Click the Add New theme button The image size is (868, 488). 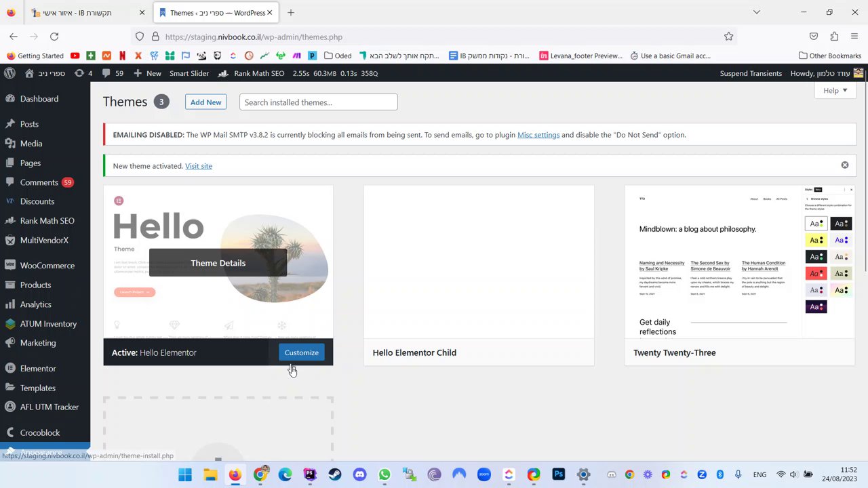[205, 102]
